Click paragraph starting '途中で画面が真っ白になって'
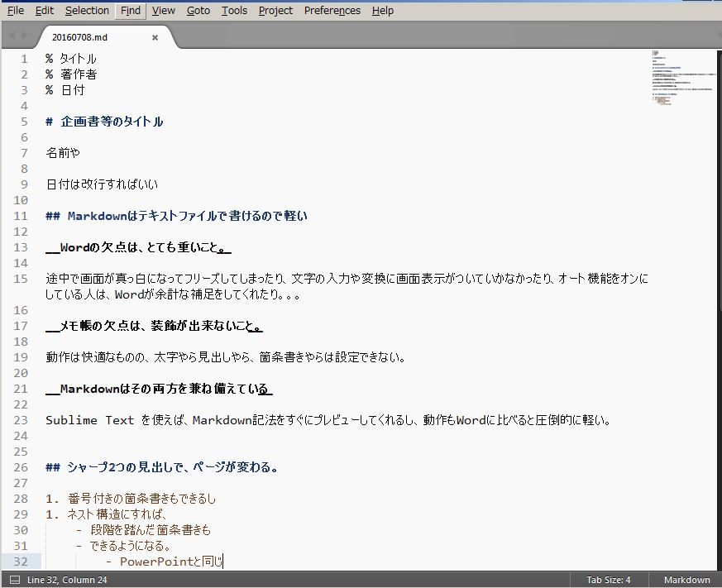 (347, 286)
